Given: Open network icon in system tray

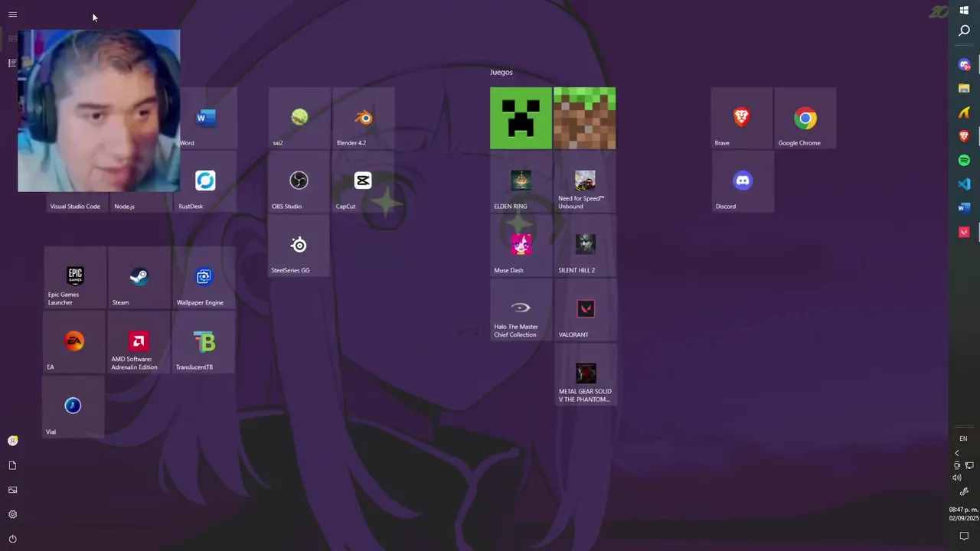Looking at the screenshot, I should point(969,465).
